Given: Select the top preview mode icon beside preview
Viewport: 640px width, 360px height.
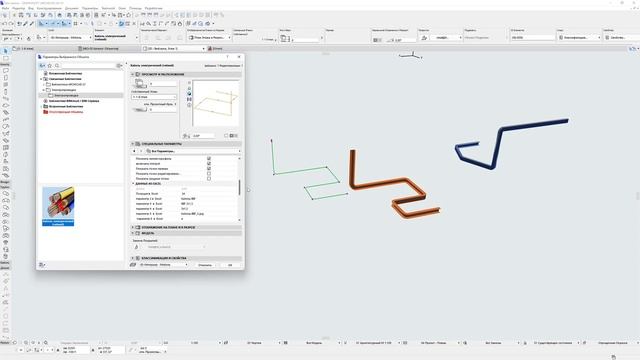Looking at the screenshot, I should [x=189, y=82].
